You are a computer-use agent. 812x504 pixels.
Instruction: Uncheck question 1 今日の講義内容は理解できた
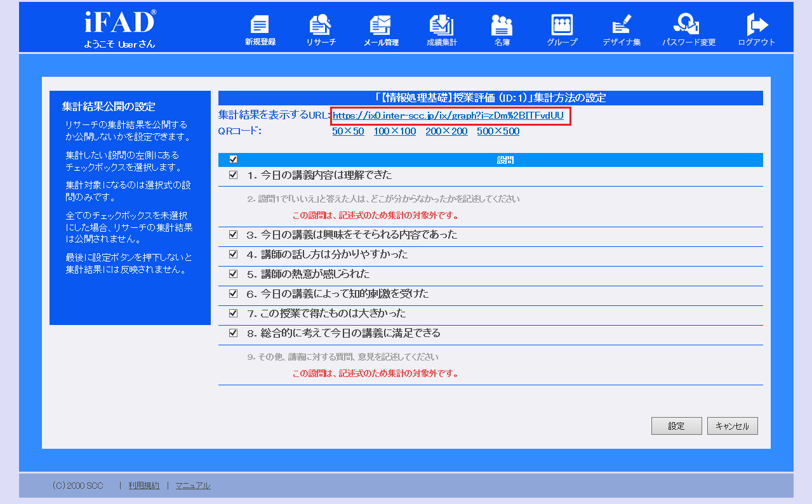(233, 175)
